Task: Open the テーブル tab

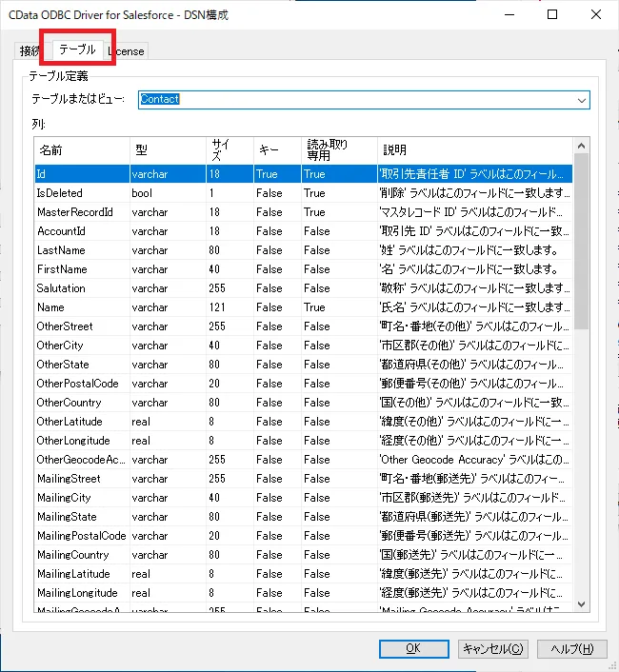Action: 77,49
